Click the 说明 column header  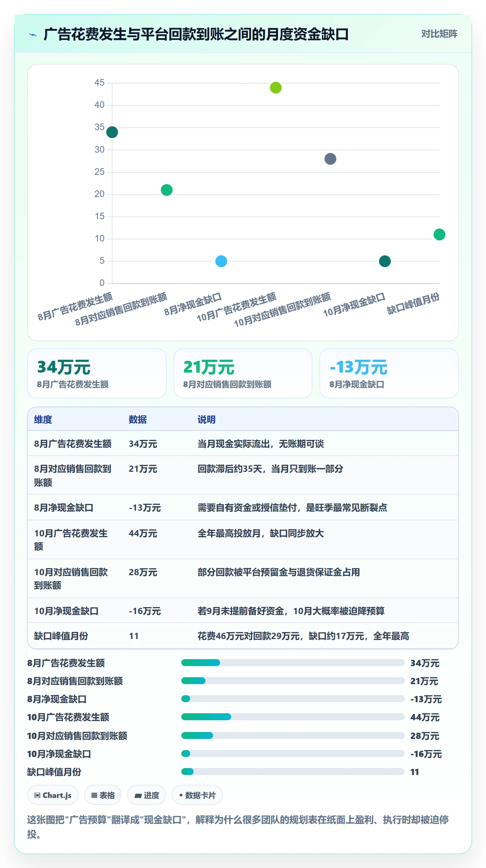[x=207, y=420]
